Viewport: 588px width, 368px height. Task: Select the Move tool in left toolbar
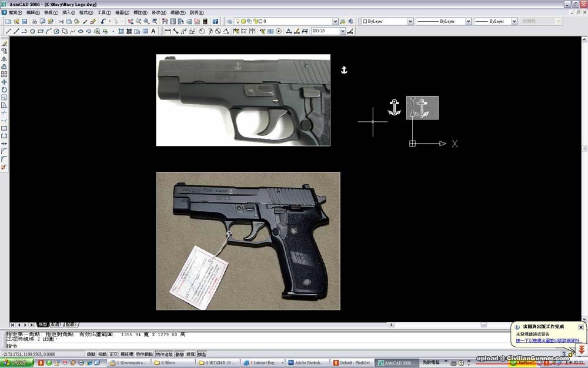[4, 82]
